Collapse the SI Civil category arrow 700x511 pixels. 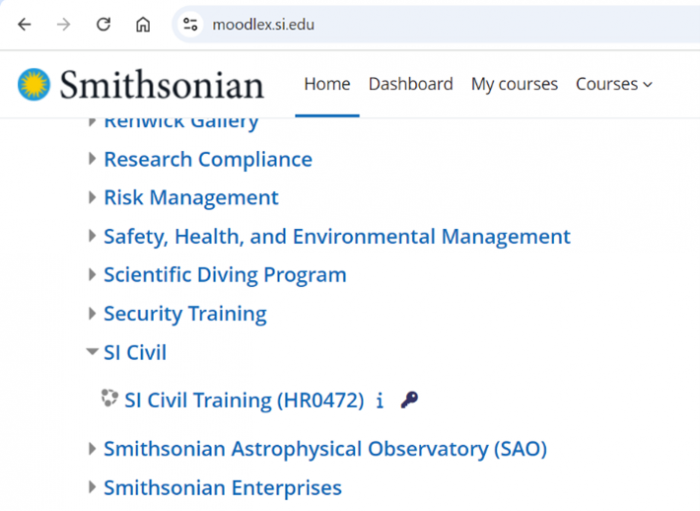pyautogui.click(x=92, y=352)
